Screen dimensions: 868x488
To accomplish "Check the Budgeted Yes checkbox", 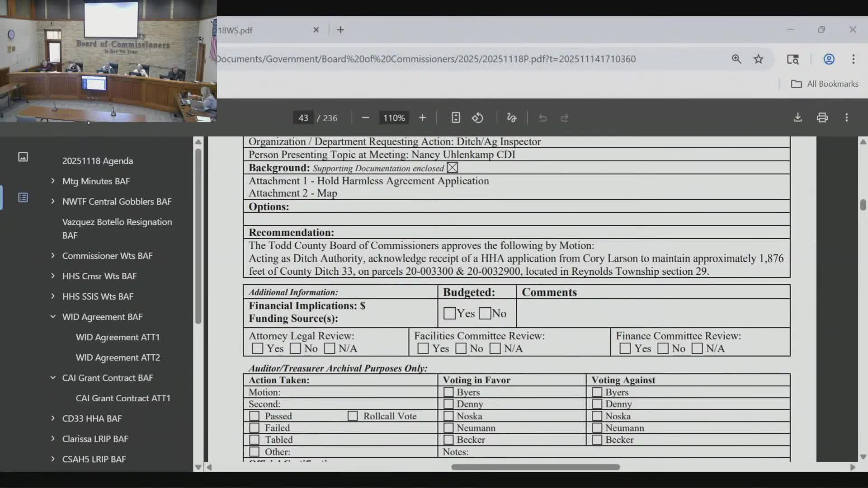I will [449, 313].
